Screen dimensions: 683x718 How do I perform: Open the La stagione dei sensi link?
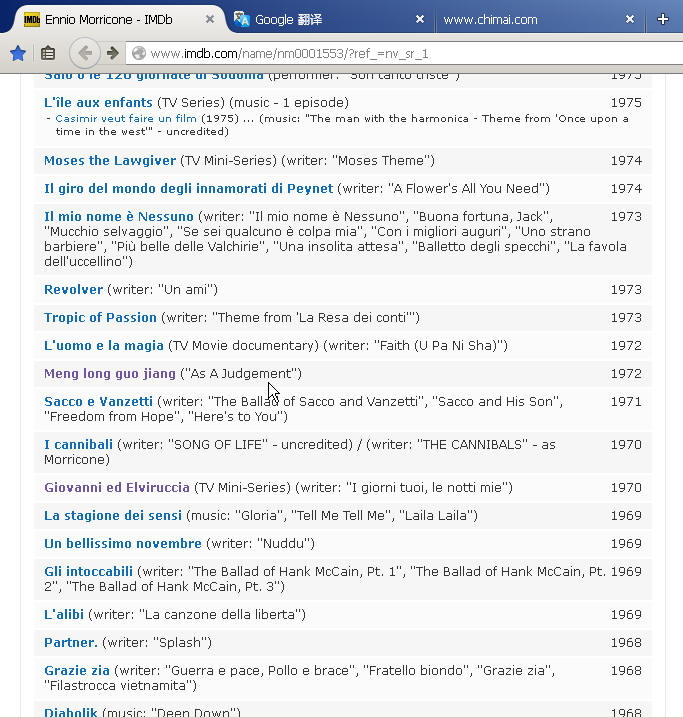(x=113, y=516)
